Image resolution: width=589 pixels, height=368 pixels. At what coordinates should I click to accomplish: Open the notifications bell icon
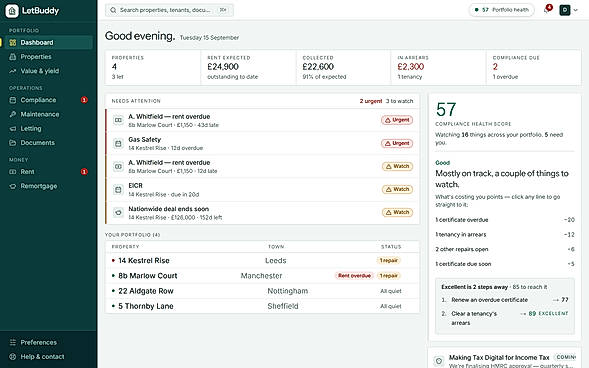[x=547, y=10]
